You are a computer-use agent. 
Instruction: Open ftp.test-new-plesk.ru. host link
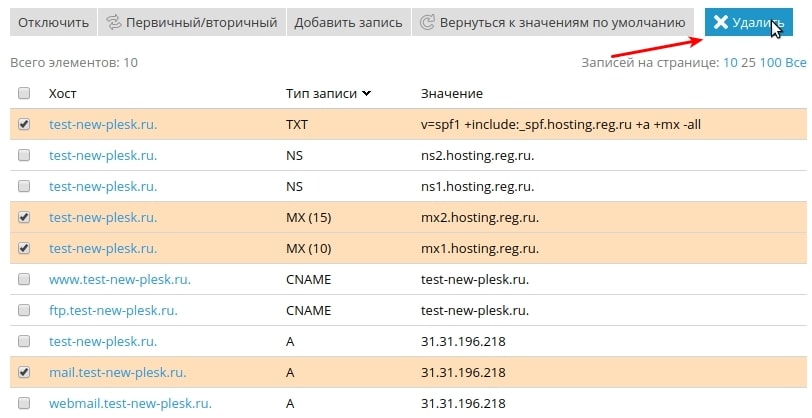(113, 310)
